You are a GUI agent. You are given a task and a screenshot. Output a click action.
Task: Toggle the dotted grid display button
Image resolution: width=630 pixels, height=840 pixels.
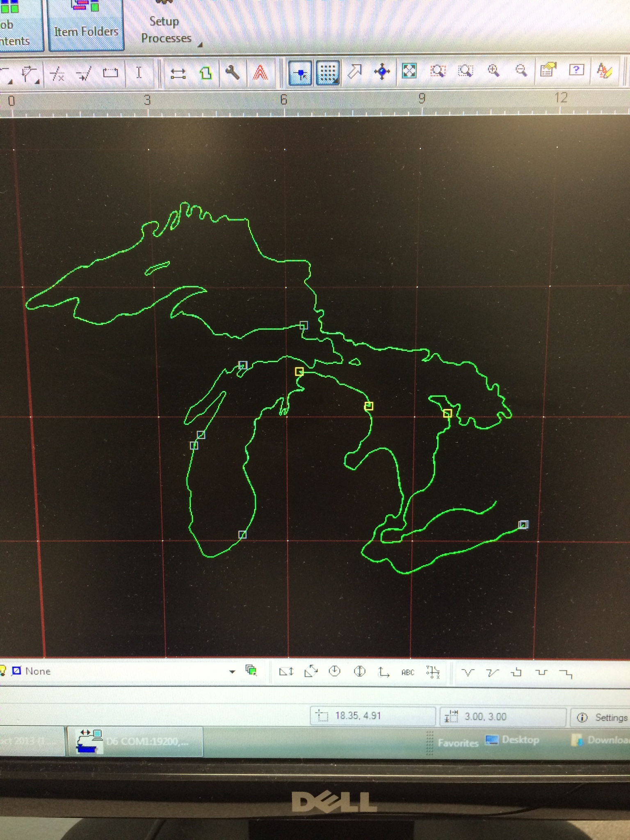[x=328, y=73]
